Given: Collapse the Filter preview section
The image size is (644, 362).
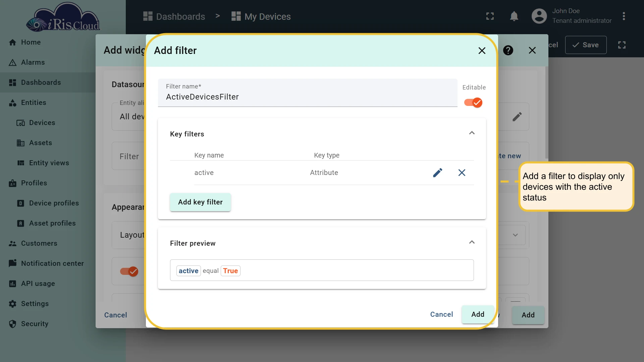Looking at the screenshot, I should [472, 242].
